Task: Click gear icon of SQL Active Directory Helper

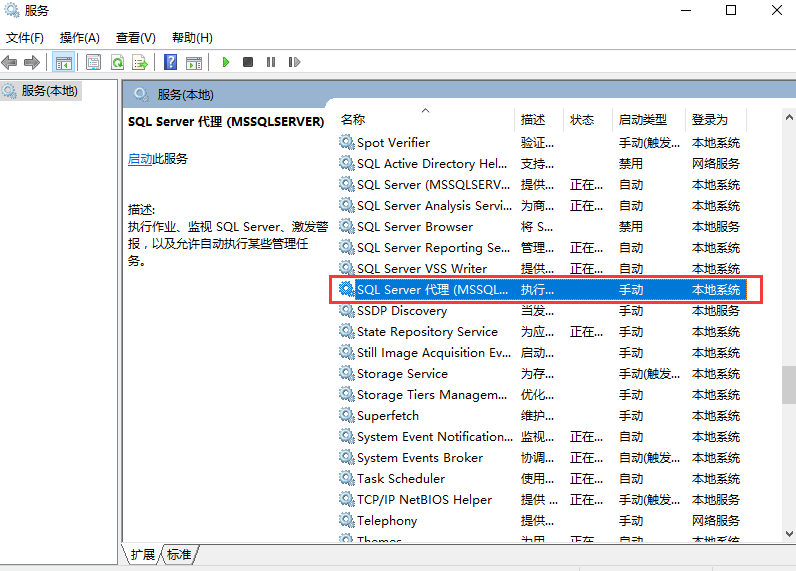Action: (x=347, y=163)
